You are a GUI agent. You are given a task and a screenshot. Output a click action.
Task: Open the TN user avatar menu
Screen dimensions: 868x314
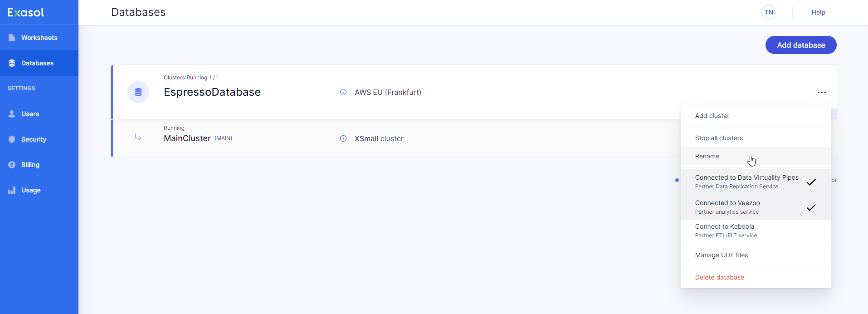click(769, 12)
